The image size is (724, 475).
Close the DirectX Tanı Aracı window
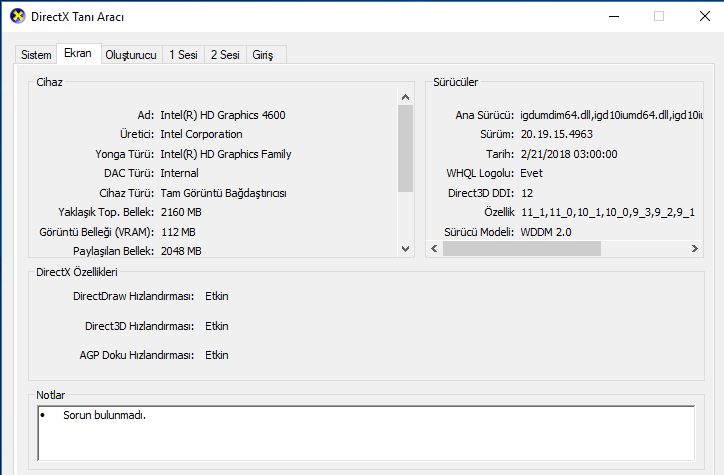point(705,17)
